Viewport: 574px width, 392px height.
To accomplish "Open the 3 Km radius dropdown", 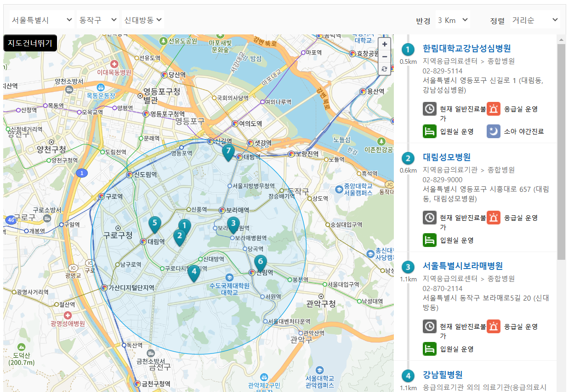I will [453, 20].
